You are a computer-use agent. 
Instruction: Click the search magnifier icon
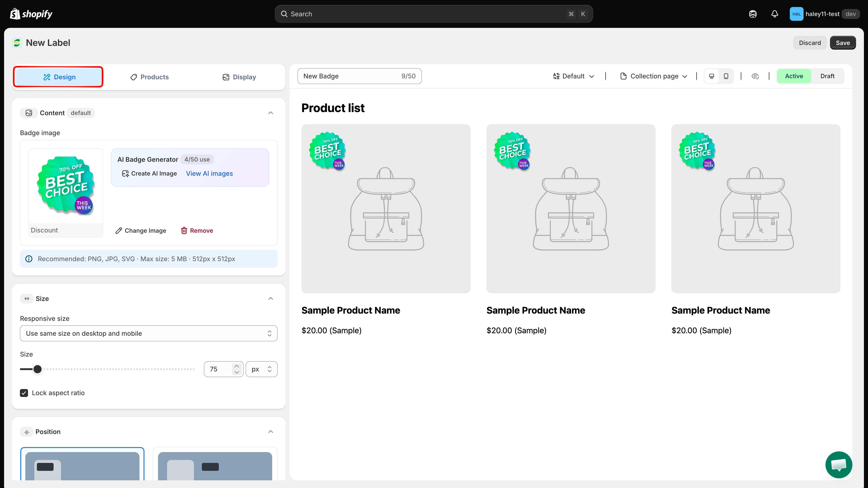(x=284, y=14)
